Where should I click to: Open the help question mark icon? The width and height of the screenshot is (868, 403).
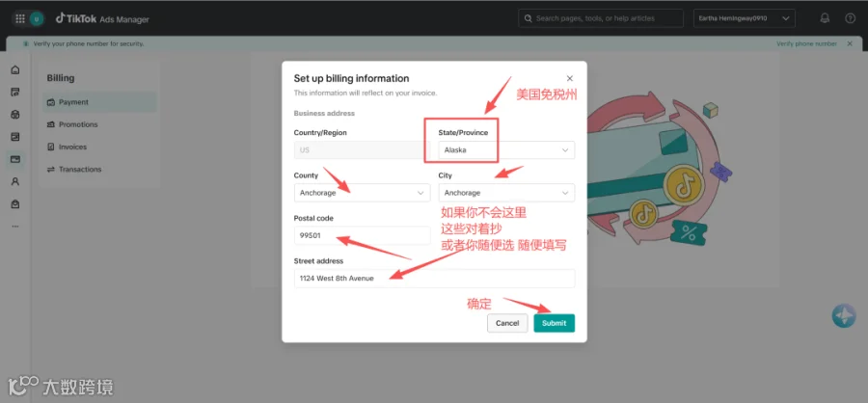coord(851,18)
